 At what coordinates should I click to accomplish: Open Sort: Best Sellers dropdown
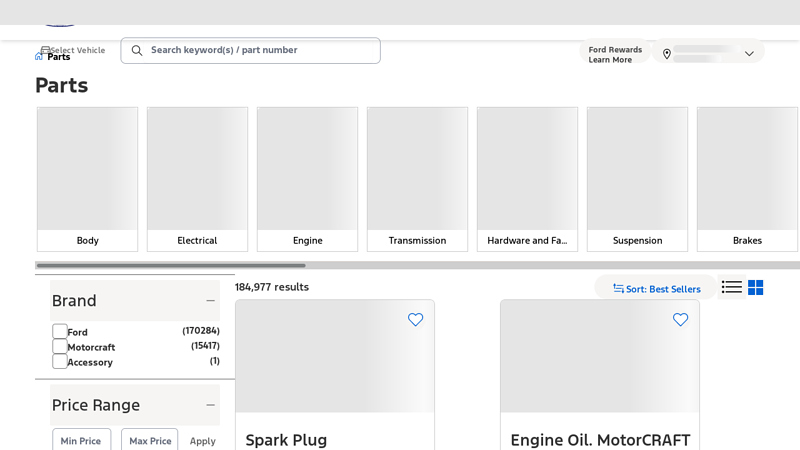pos(656,289)
